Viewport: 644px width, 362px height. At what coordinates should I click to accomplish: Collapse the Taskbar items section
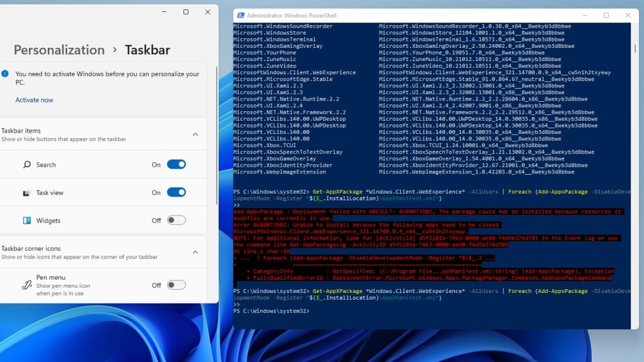195,134
